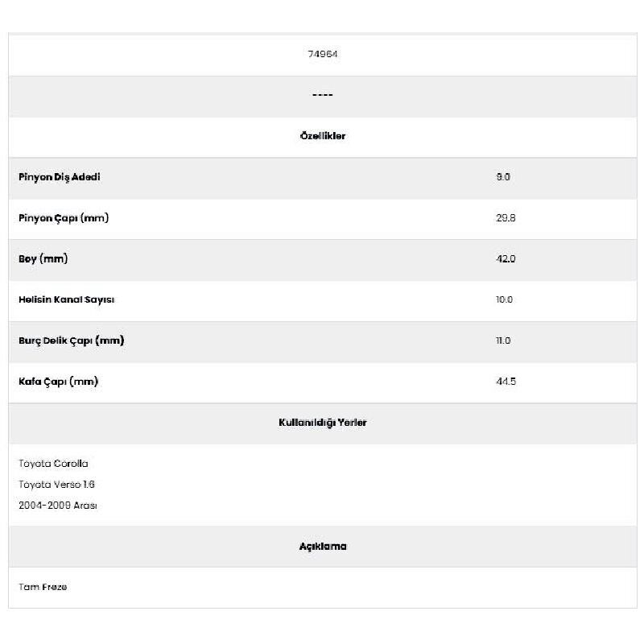
Task: Select the Toyota Verso 1.6 text line
Action: coord(56,485)
